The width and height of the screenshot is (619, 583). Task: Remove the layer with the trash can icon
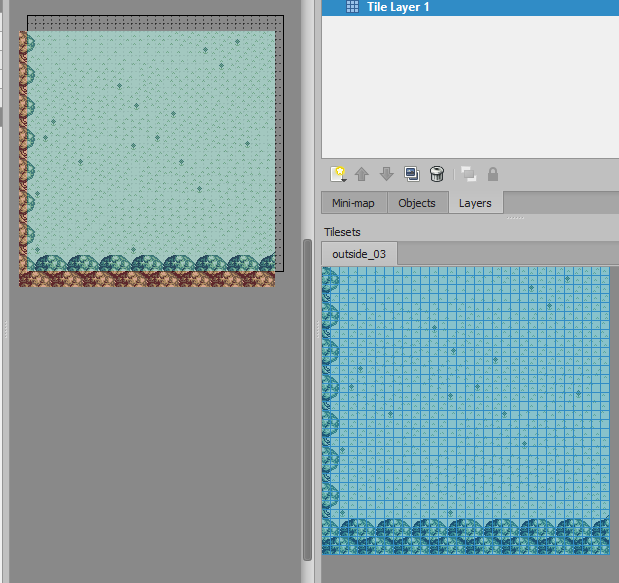click(437, 174)
